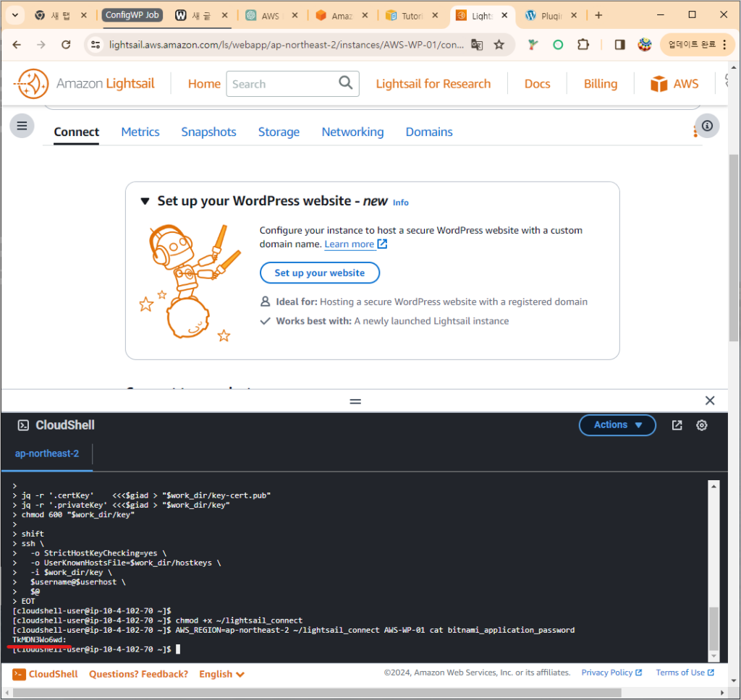Click the Amazon Lightsail logo icon

pos(32,84)
